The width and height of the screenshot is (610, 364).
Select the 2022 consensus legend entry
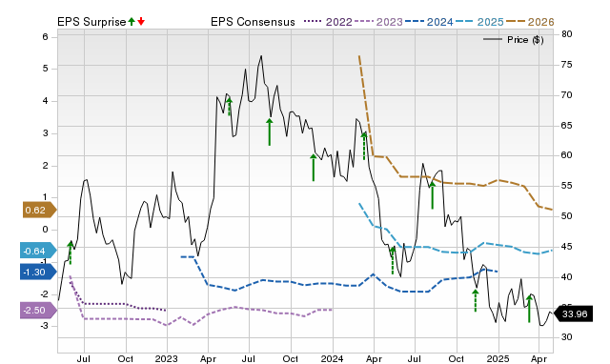328,22
